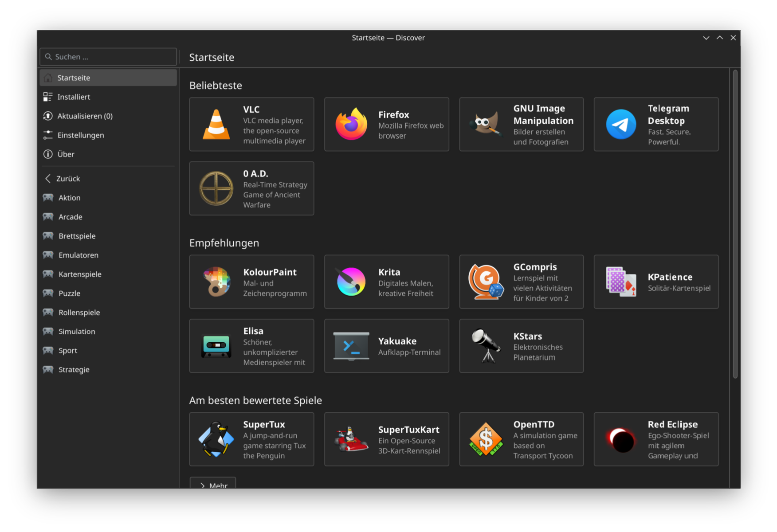Click the KolourPaint palette icon
This screenshot has height=532, width=777.
216,282
